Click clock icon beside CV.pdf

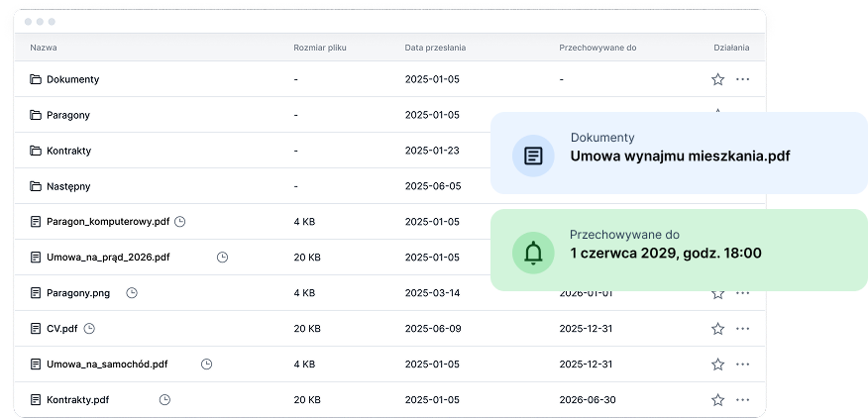pyautogui.click(x=90, y=329)
